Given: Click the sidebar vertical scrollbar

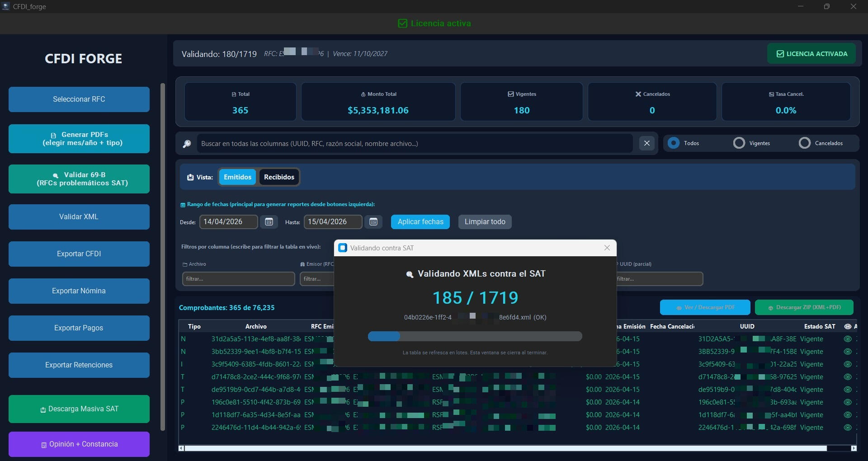Looking at the screenshot, I should coord(163,257).
